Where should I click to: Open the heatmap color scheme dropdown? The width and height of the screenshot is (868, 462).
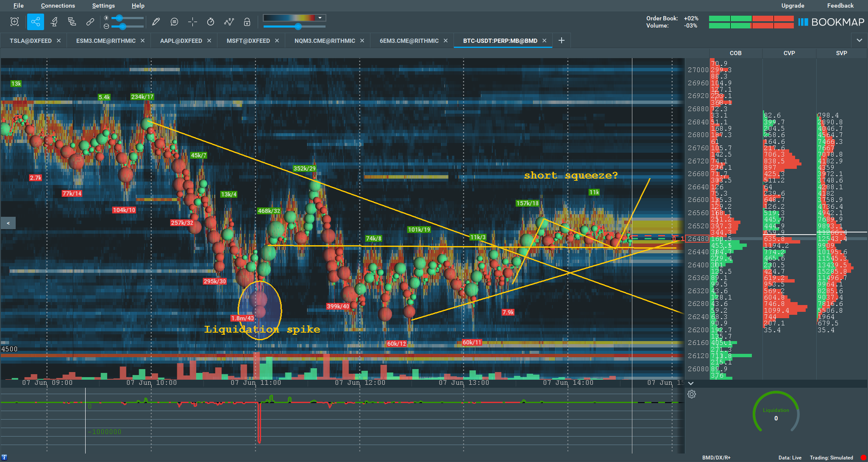[320, 18]
